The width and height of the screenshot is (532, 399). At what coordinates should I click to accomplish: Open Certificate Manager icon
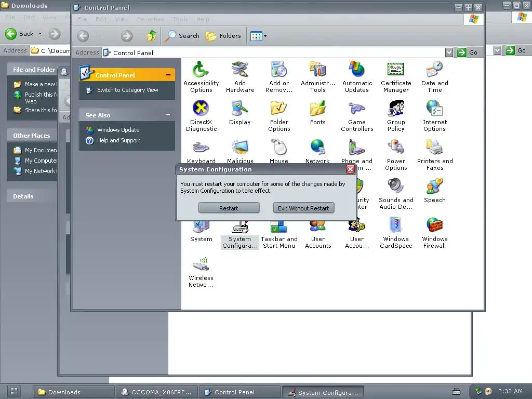coord(396,77)
